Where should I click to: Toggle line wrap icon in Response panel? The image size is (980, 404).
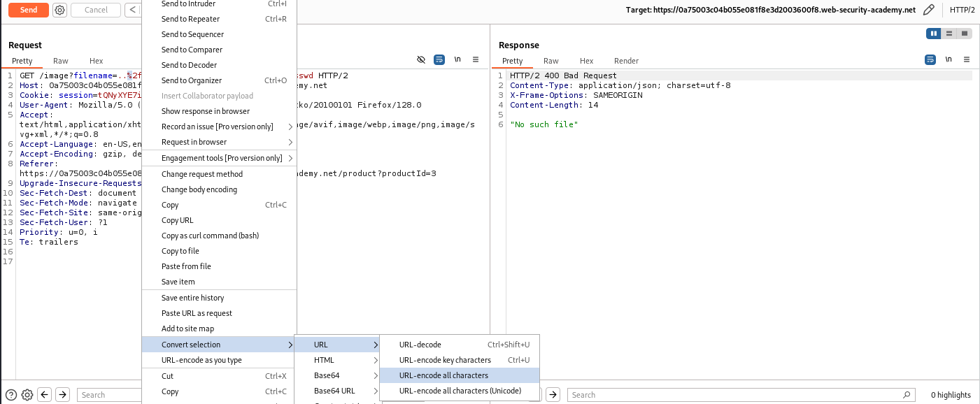tap(930, 60)
